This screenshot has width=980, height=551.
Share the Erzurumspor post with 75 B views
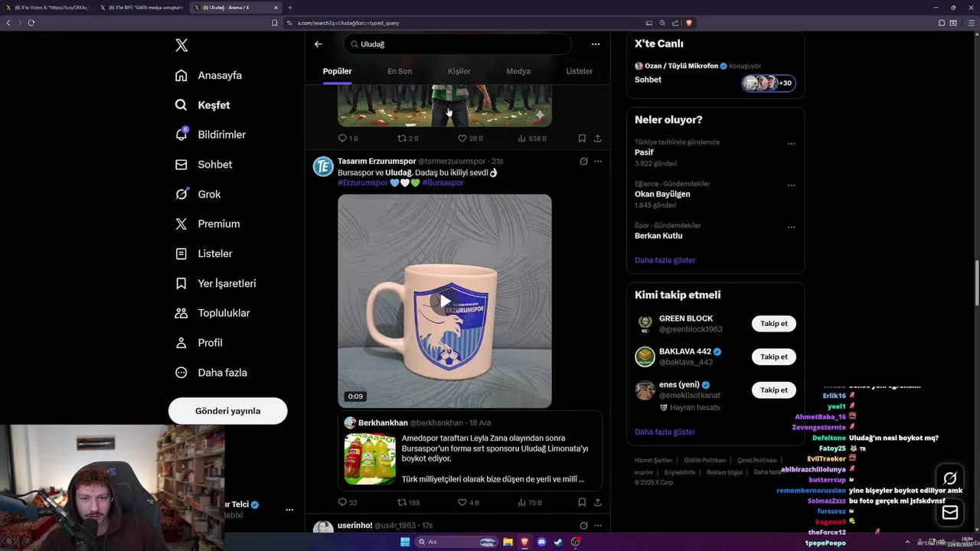598,503
